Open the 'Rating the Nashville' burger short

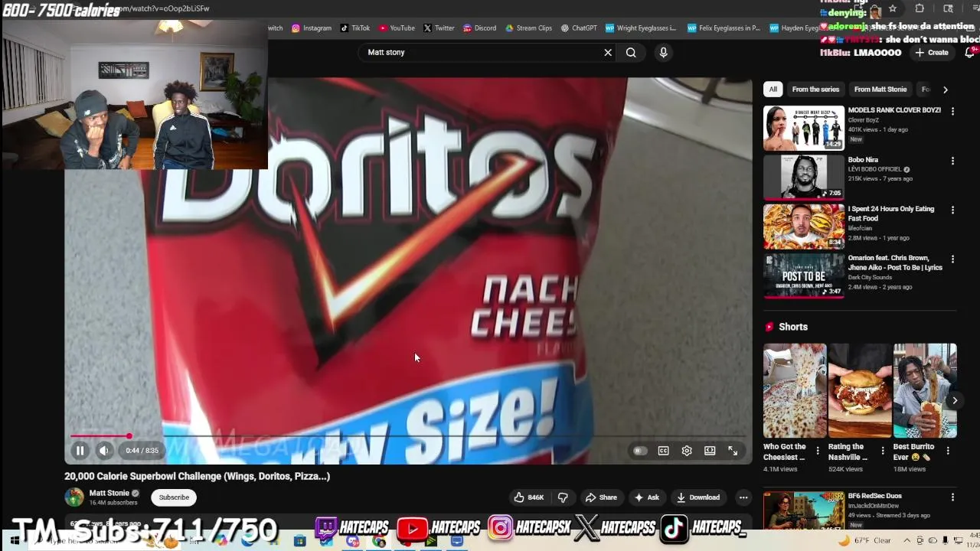(x=860, y=390)
